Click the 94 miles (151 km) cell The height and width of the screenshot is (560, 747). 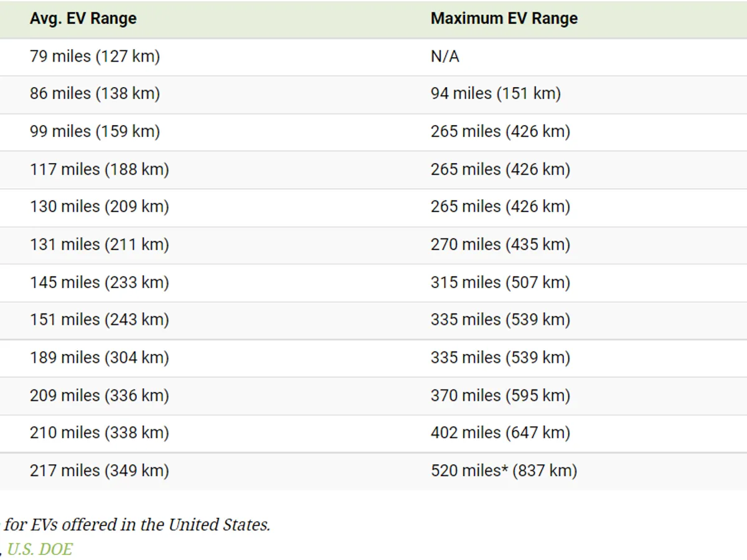click(x=496, y=94)
